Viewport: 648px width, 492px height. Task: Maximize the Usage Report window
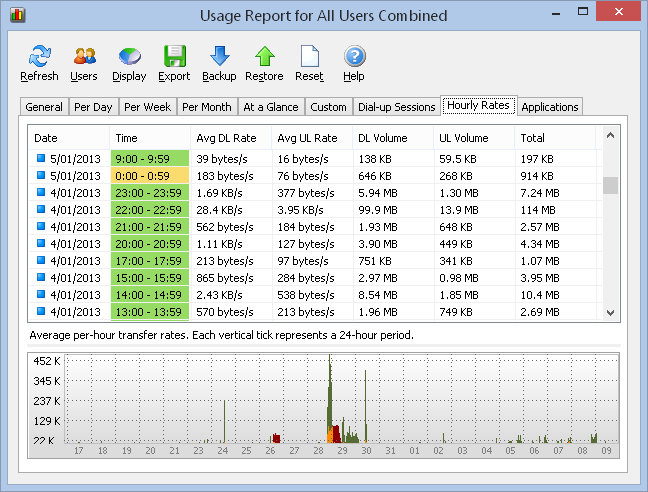(x=583, y=12)
